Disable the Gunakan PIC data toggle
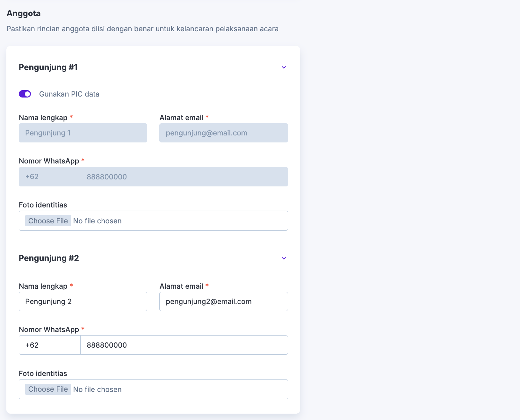 click(25, 94)
